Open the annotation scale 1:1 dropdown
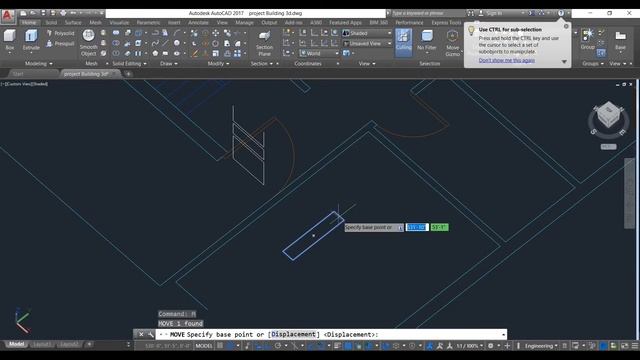The image size is (640, 360). coord(470,346)
